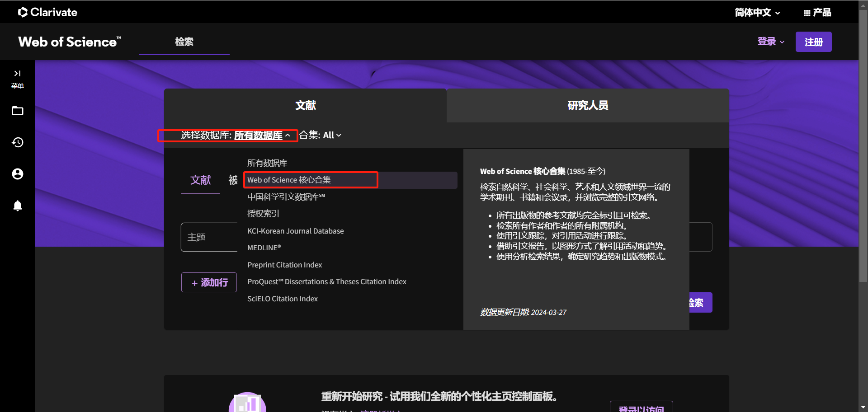The width and height of the screenshot is (868, 412).
Task: Open the 主题 field selector
Action: tap(209, 237)
